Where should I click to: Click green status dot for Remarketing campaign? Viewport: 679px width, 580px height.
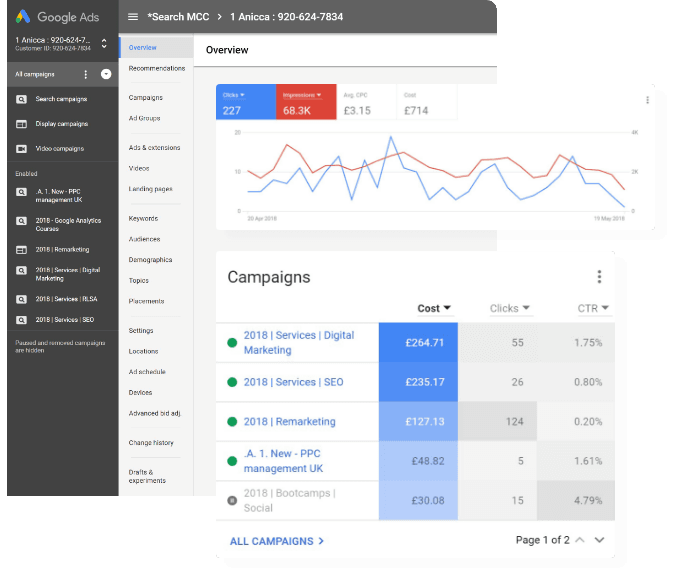tap(232, 421)
